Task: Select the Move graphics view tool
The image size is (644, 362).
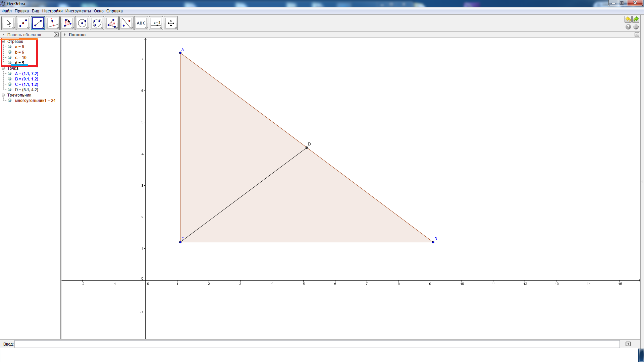Action: (171, 23)
